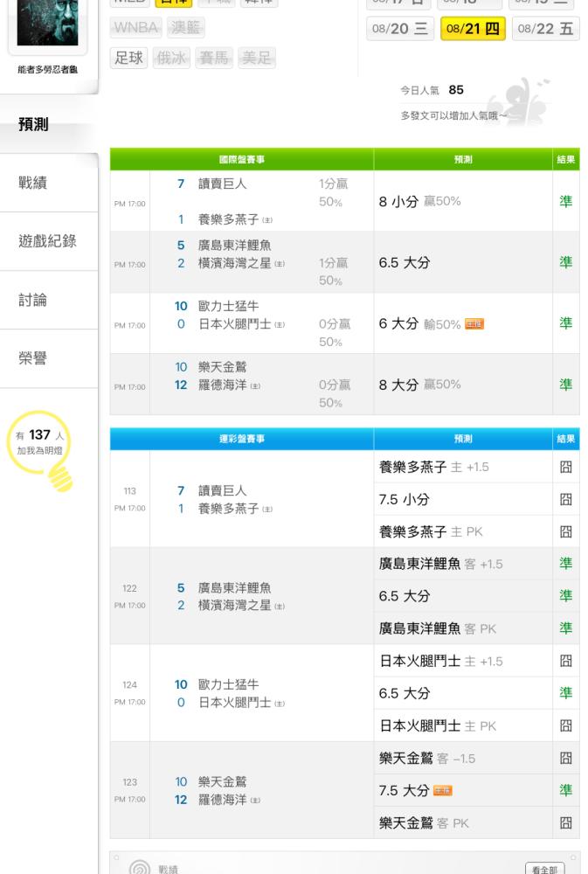Switch to the 遊戲紀錄 sidebar tab

[x=47, y=241]
